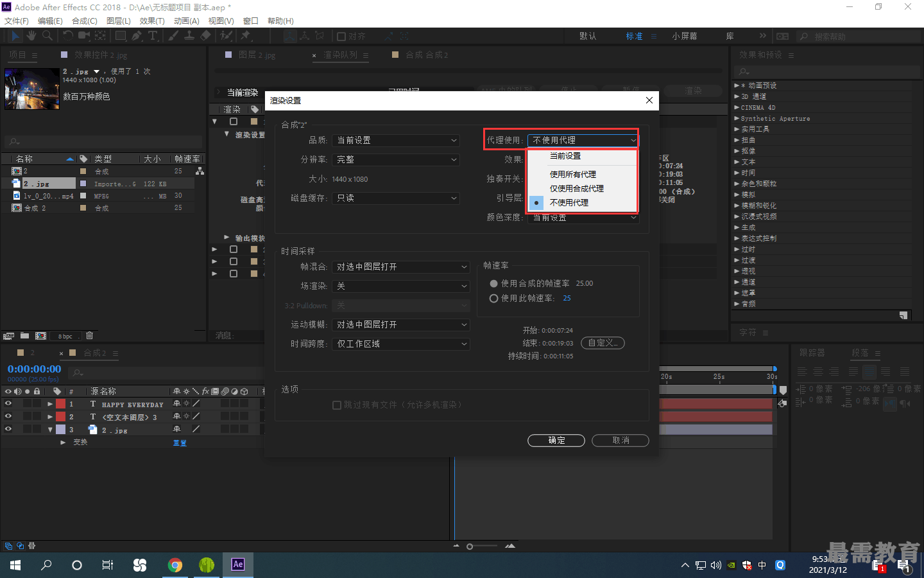924x578 pixels.
Task: Open the 场渲染 field render dropdown
Action: [401, 286]
